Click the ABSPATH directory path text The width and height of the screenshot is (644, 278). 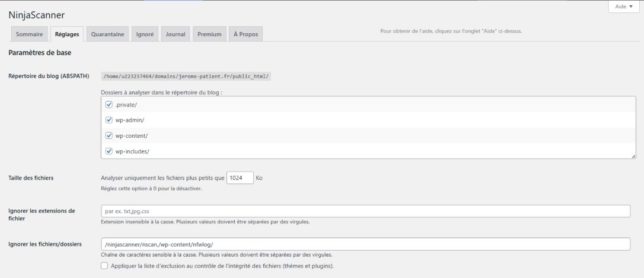point(186,77)
